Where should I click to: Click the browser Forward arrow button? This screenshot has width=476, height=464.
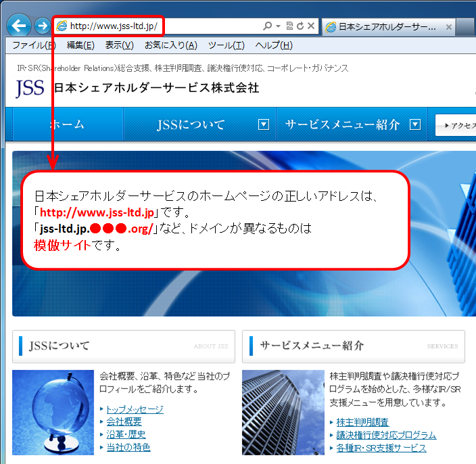(x=42, y=26)
